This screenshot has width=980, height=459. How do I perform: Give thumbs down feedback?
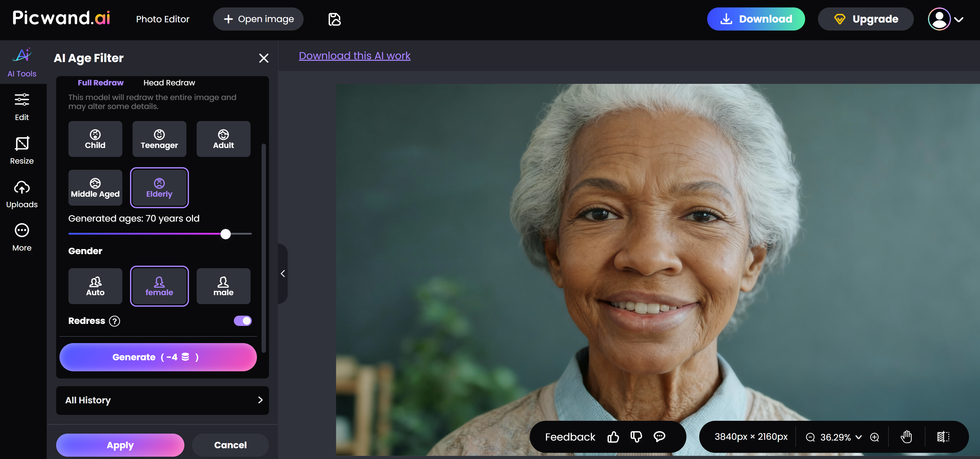click(x=636, y=437)
